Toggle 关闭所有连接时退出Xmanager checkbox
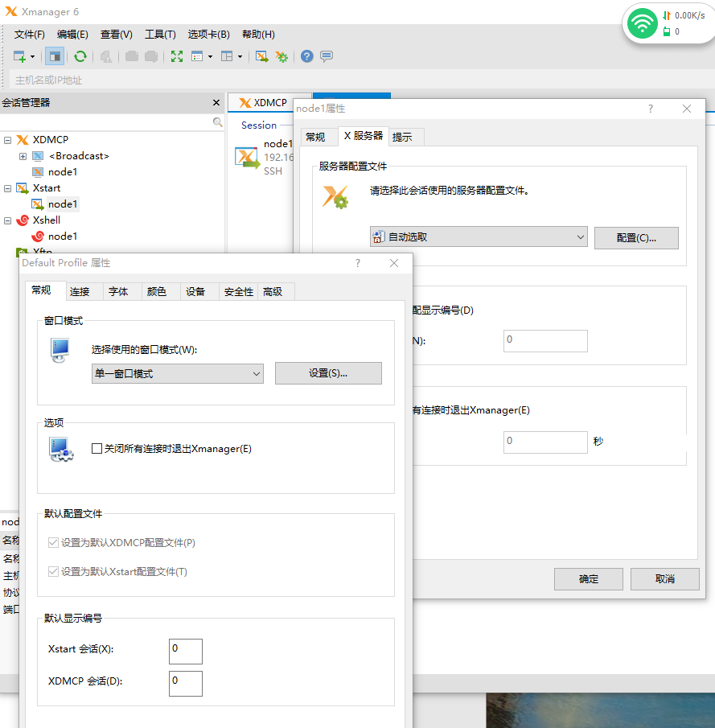 point(97,449)
